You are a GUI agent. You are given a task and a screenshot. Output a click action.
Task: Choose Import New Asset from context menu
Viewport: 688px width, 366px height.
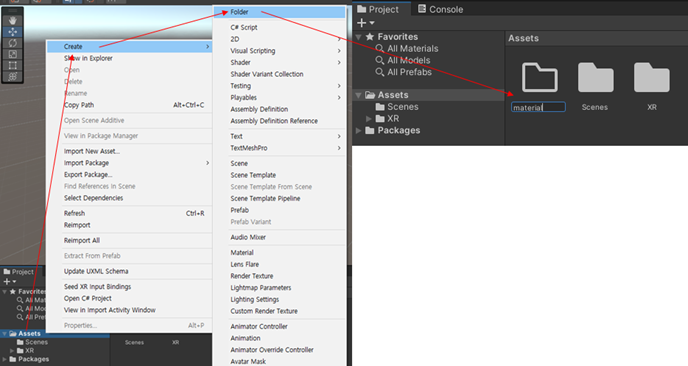pyautogui.click(x=92, y=151)
